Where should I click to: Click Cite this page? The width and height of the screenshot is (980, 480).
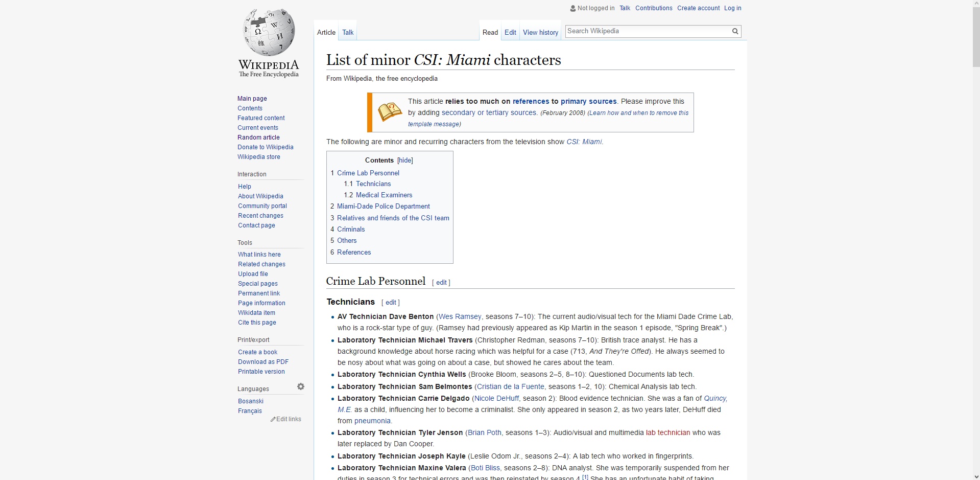click(x=257, y=323)
